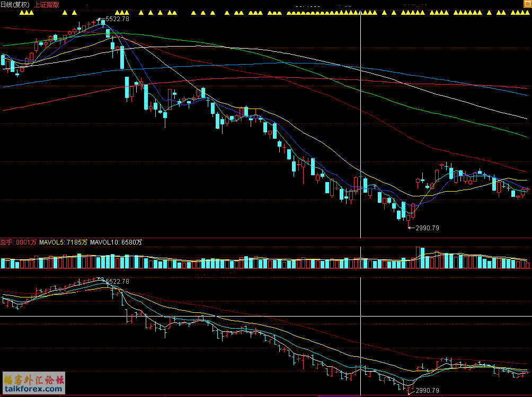Image resolution: width=532 pixels, height=397 pixels.
Task: Click the 5522.78 high label in main chart
Action: [x=118, y=19]
